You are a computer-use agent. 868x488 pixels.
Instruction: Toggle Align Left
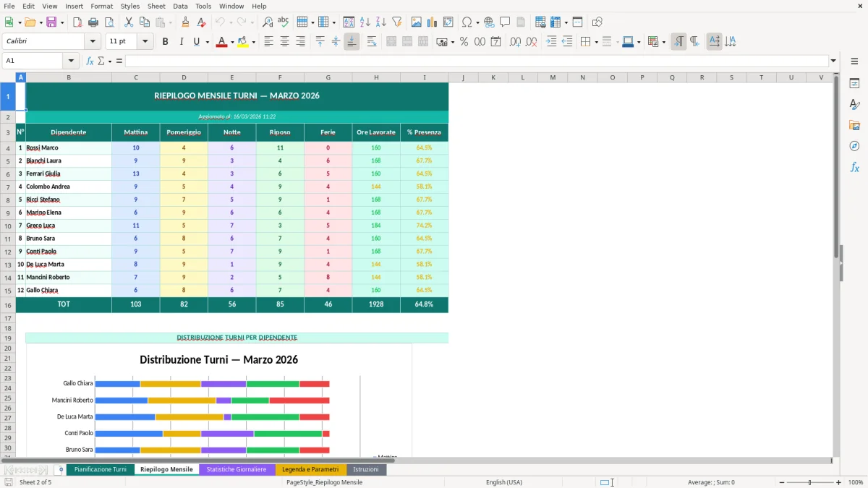(268, 42)
